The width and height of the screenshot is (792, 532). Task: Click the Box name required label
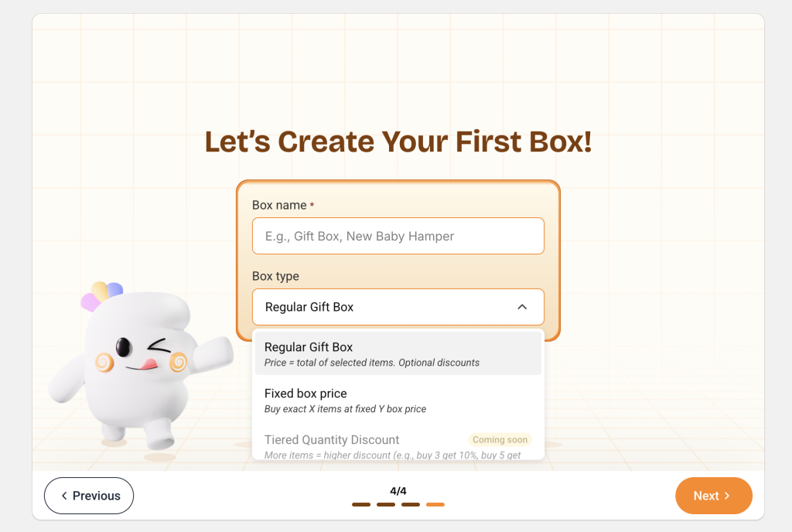[283, 205]
